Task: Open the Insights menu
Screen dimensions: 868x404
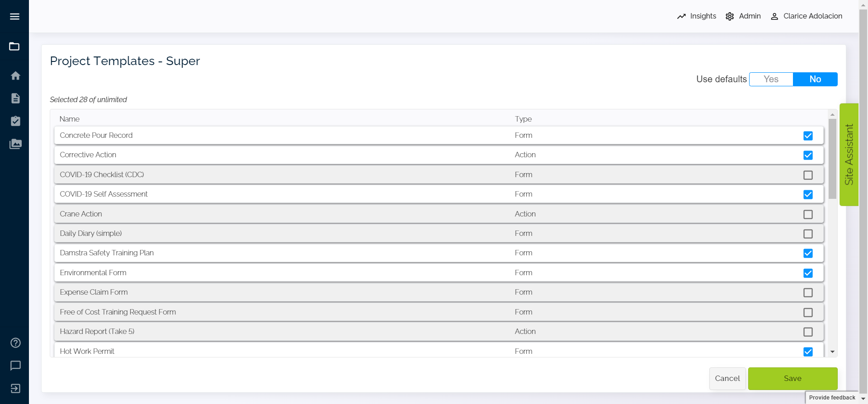Action: [697, 16]
